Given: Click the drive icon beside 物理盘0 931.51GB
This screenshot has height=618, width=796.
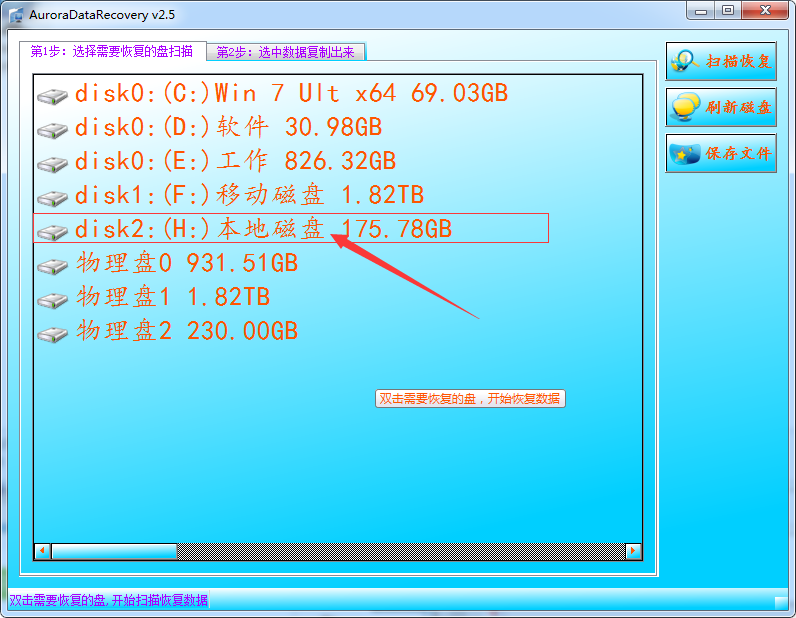Looking at the screenshot, I should (x=52, y=266).
